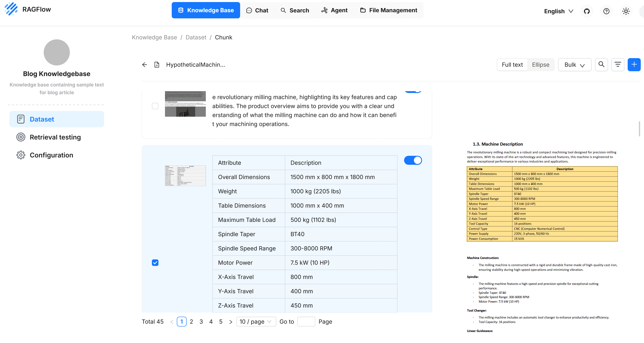
Task: Select Configuration in the sidebar
Action: coord(57,155)
